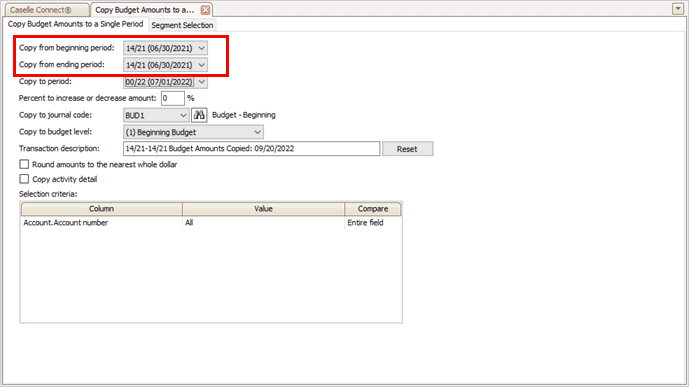Open the Copy from ending period dropdown
This screenshot has height=387, width=689.
(165, 65)
